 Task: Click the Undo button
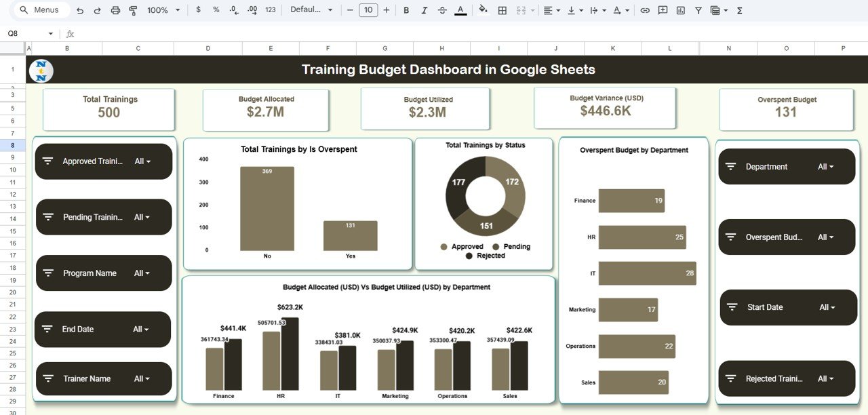[79, 10]
